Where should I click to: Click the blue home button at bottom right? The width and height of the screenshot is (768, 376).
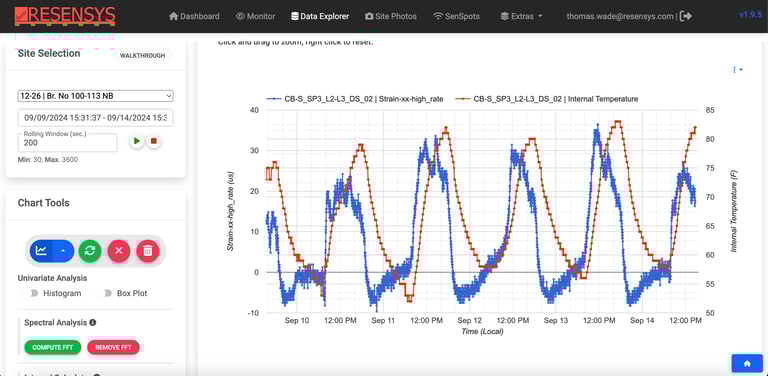point(747,363)
